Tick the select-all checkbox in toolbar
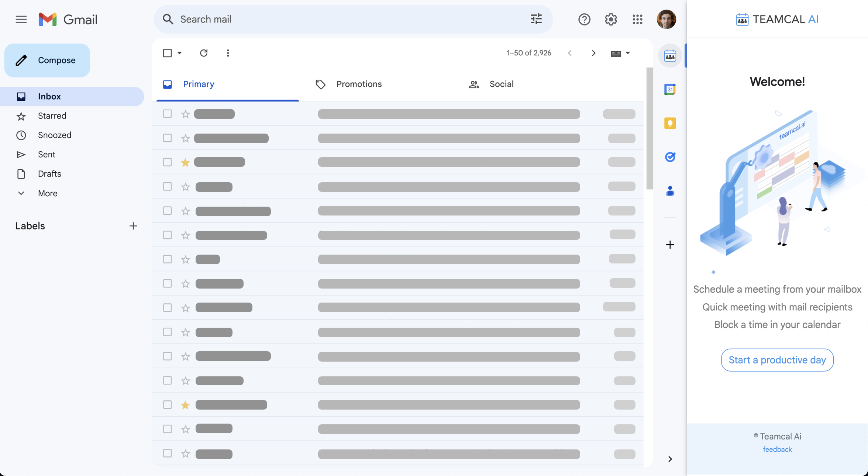 [167, 53]
